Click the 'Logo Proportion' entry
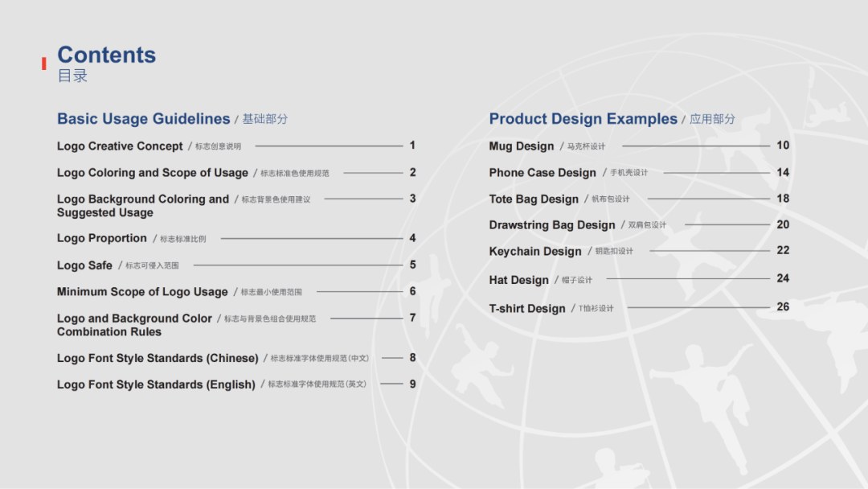This screenshot has width=868, height=489. click(102, 238)
